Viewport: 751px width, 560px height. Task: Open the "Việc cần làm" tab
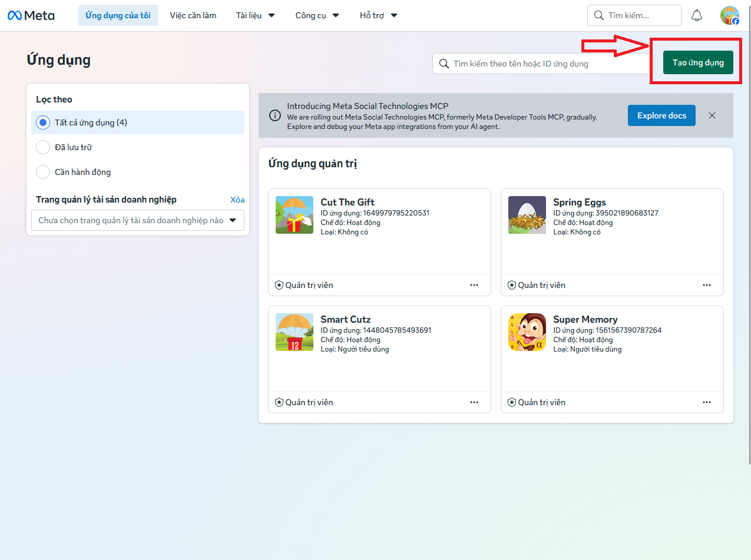[x=193, y=15]
